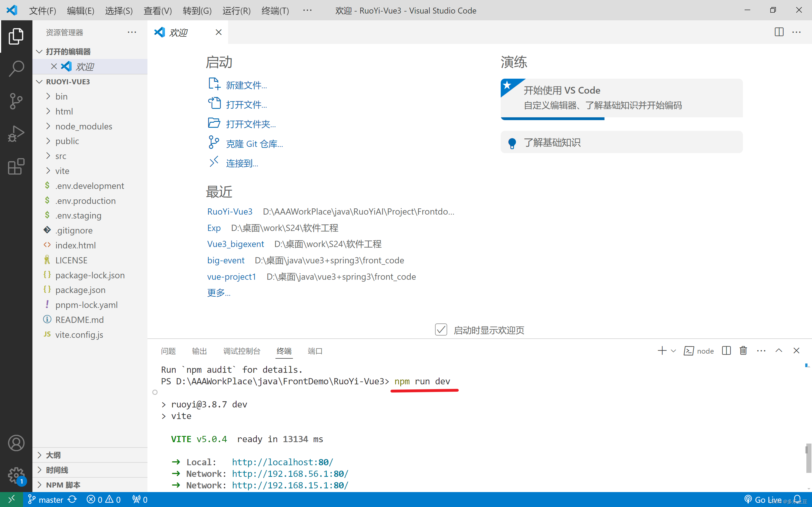Click the terminal panel scrollbar
This screenshot has width=812, height=507.
[808, 458]
